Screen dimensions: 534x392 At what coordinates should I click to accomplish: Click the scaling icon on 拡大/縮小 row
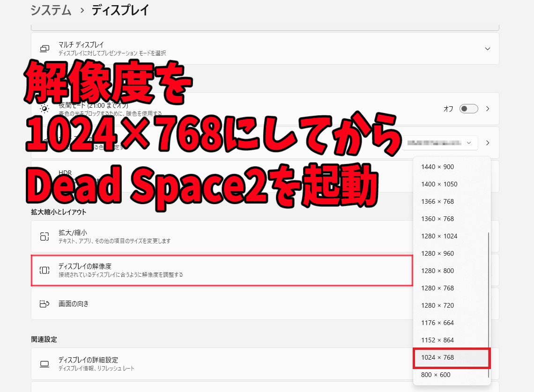[x=44, y=236]
